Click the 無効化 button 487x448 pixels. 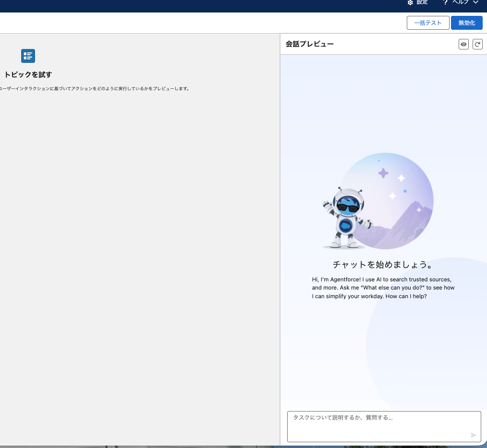[466, 23]
